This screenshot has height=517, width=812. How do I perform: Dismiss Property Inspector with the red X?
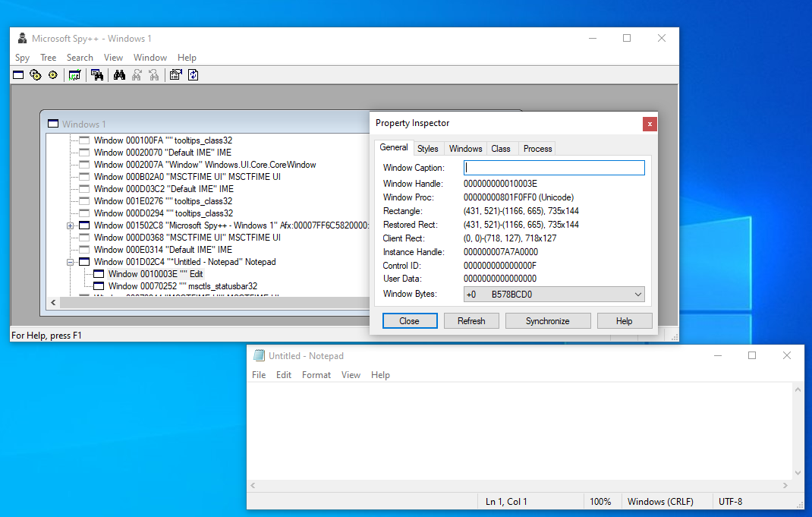(650, 124)
